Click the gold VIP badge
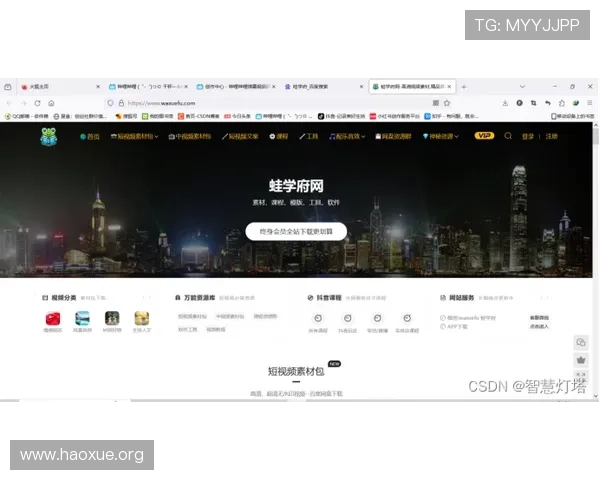Screen dimensions: 600x480 [x=484, y=136]
